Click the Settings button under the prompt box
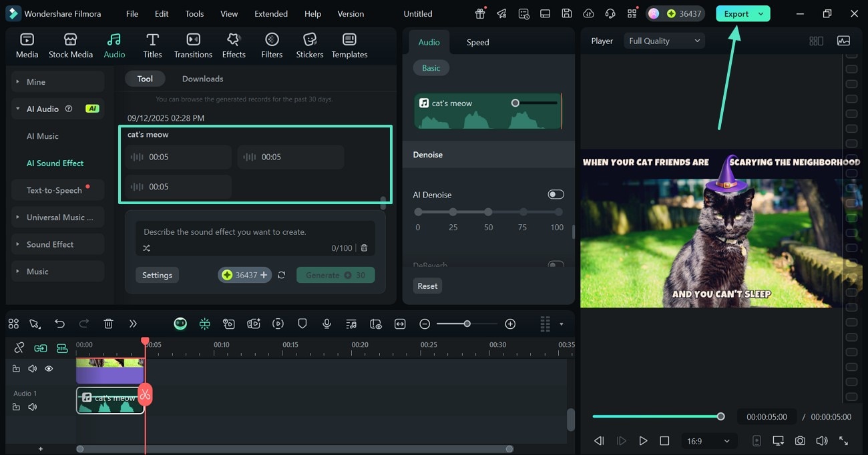Viewport: 868px width, 455px height. point(157,275)
